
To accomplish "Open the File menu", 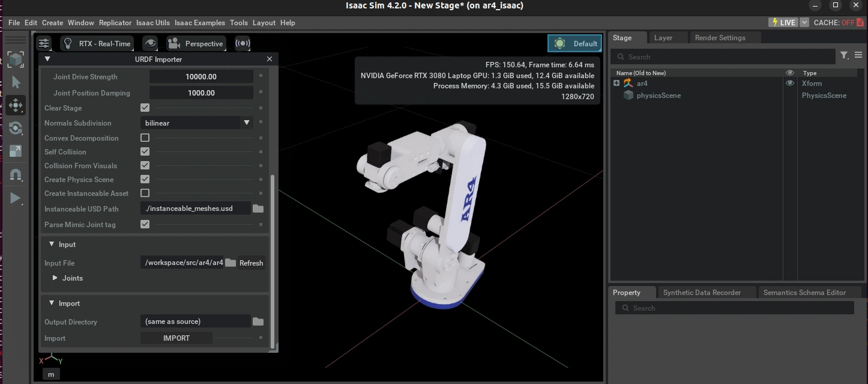I will [x=14, y=22].
